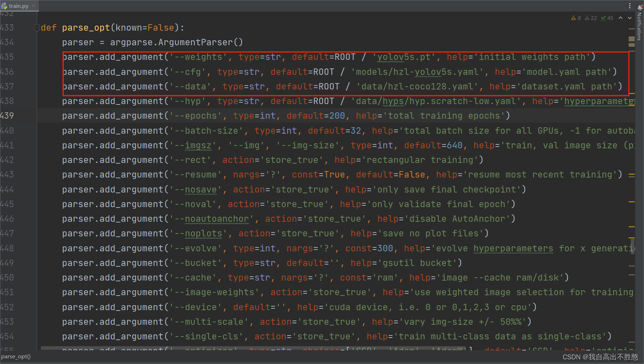Image resolution: width=644 pixels, height=364 pixels.
Task: Click the '--multi-scale' argument name
Action: [x=209, y=322]
